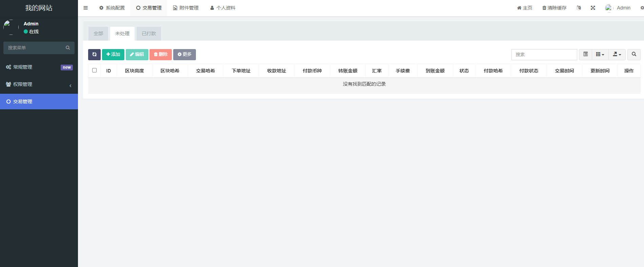Click the 添加 add button

point(113,54)
